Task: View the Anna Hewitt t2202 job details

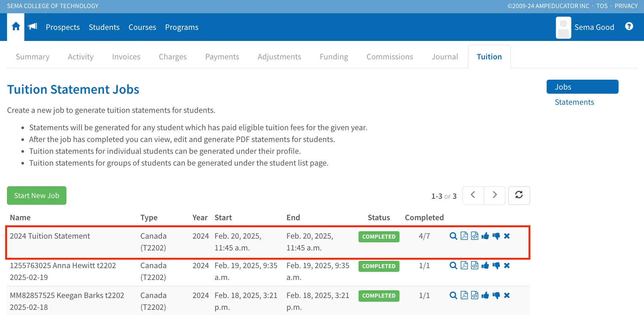Action: (x=453, y=266)
